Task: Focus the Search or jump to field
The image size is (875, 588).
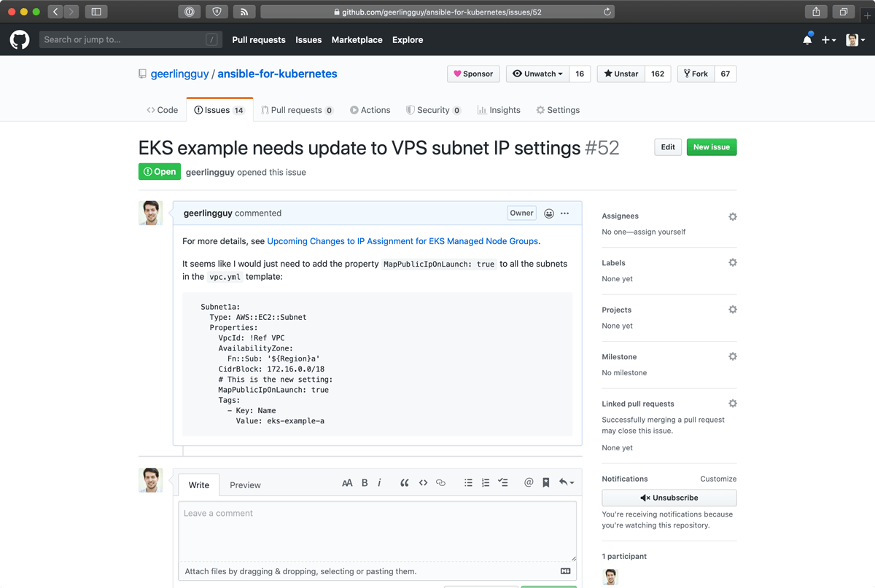Action: coord(130,40)
